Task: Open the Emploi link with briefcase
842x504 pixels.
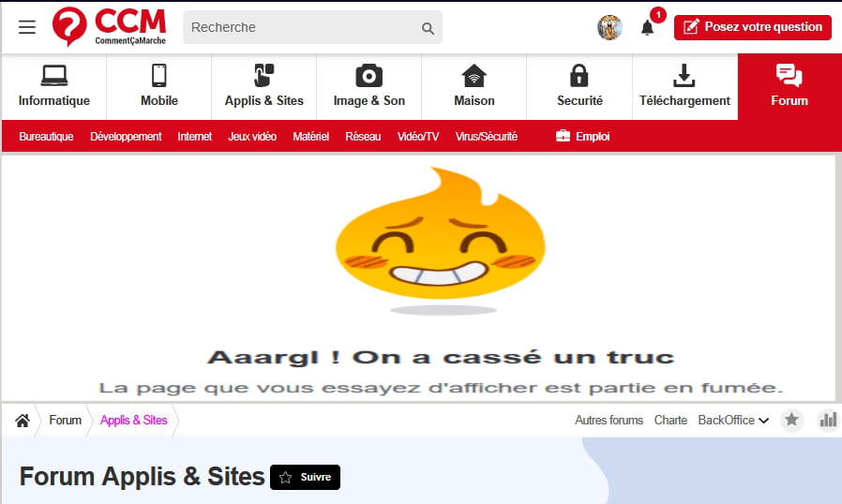Action: (x=582, y=136)
